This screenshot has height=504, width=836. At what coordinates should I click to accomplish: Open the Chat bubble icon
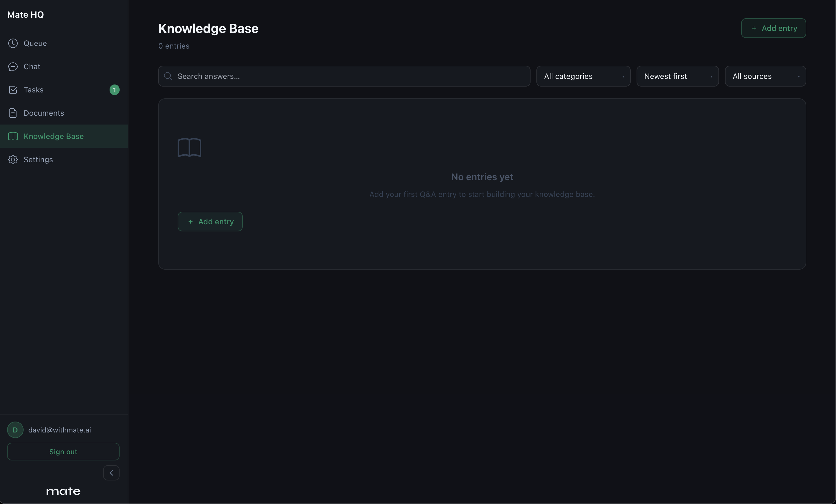pyautogui.click(x=13, y=67)
